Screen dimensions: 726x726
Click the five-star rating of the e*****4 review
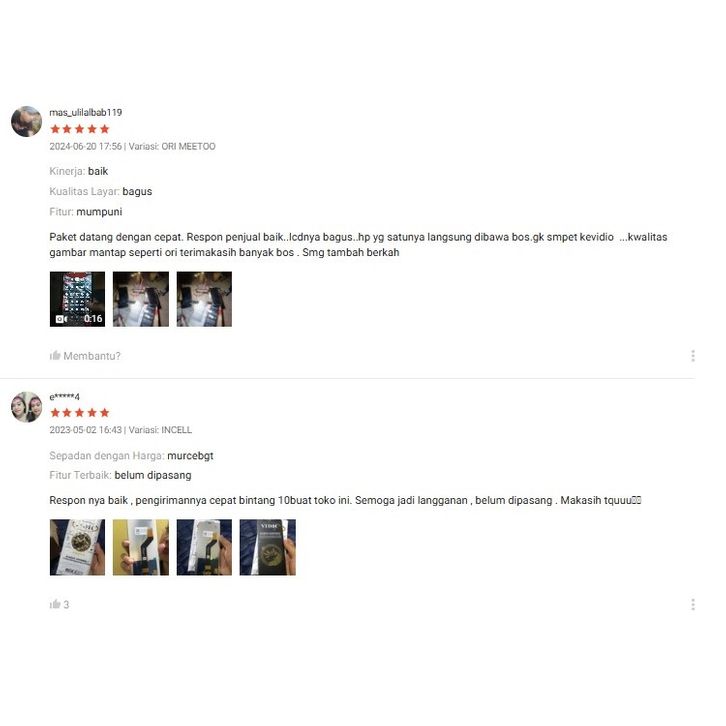point(80,413)
